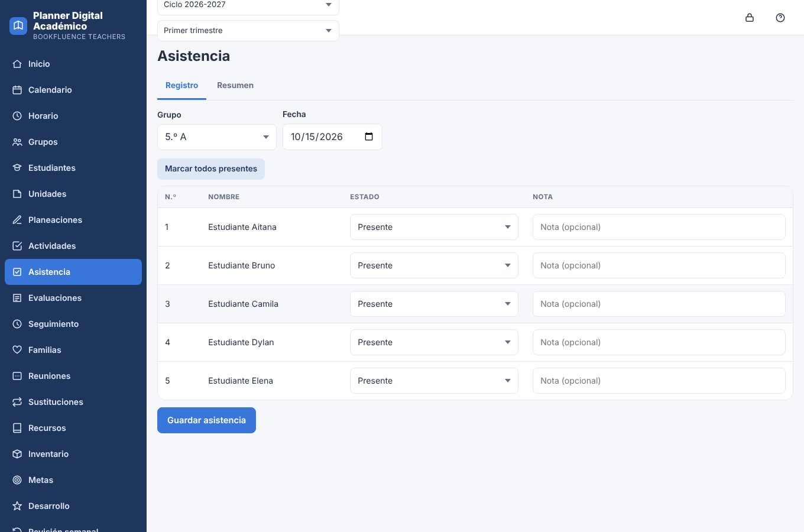The width and height of the screenshot is (804, 532).
Task: Click the Evaluaciones list icon
Action: click(x=17, y=298)
